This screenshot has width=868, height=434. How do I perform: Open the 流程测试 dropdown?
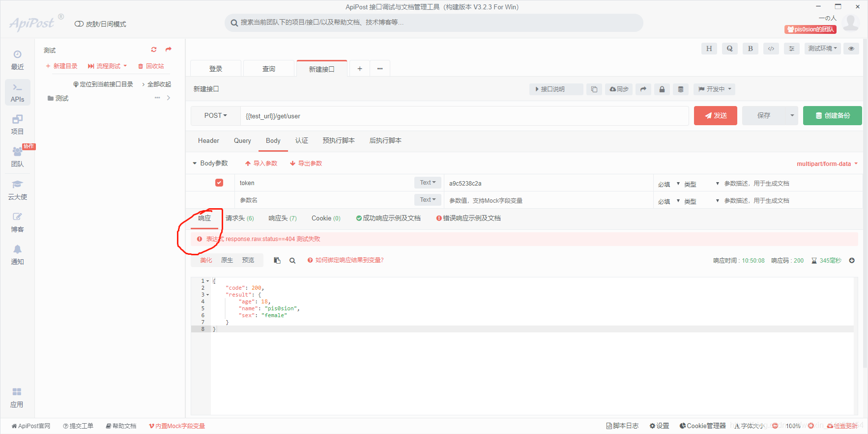[108, 66]
